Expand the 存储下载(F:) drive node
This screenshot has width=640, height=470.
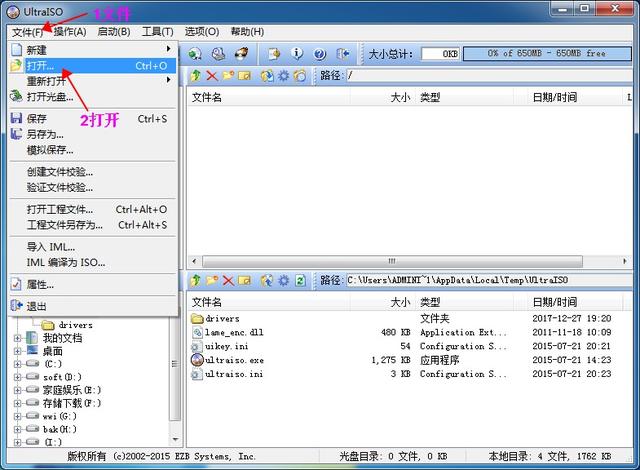pos(17,403)
